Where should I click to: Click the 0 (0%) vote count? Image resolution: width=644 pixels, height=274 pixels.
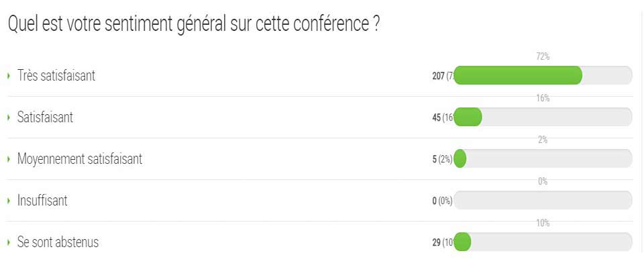coord(442,201)
